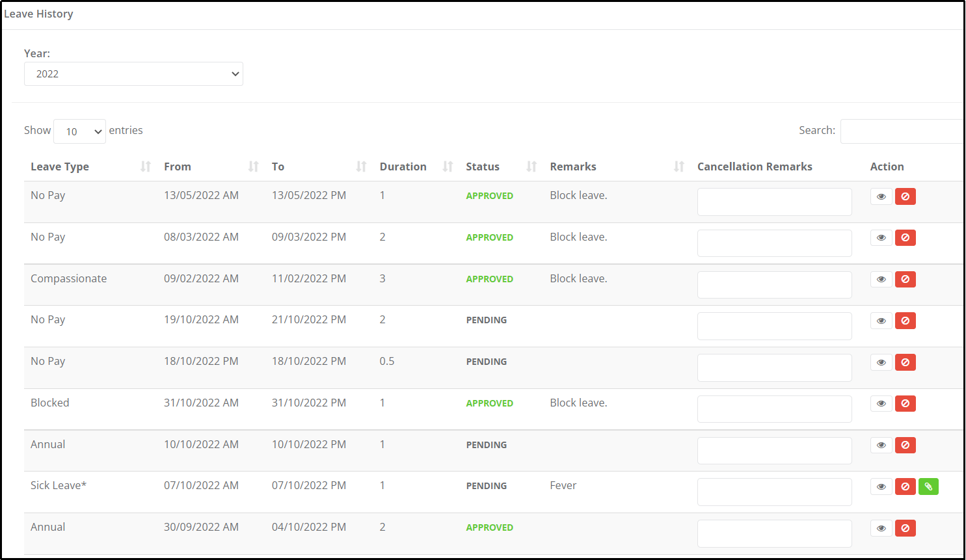This screenshot has height=560, width=966.
Task: Click the Cancellation Remarks column header
Action: [x=755, y=167]
